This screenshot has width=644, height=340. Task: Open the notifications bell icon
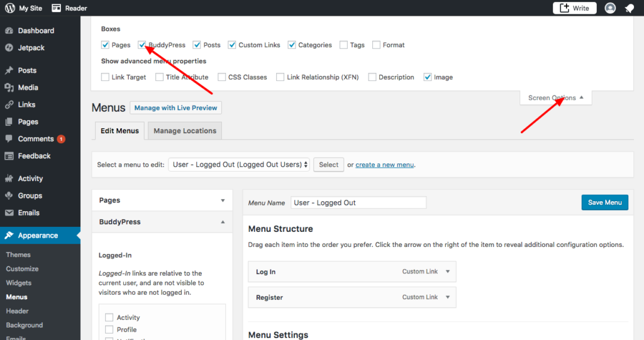pos(629,8)
